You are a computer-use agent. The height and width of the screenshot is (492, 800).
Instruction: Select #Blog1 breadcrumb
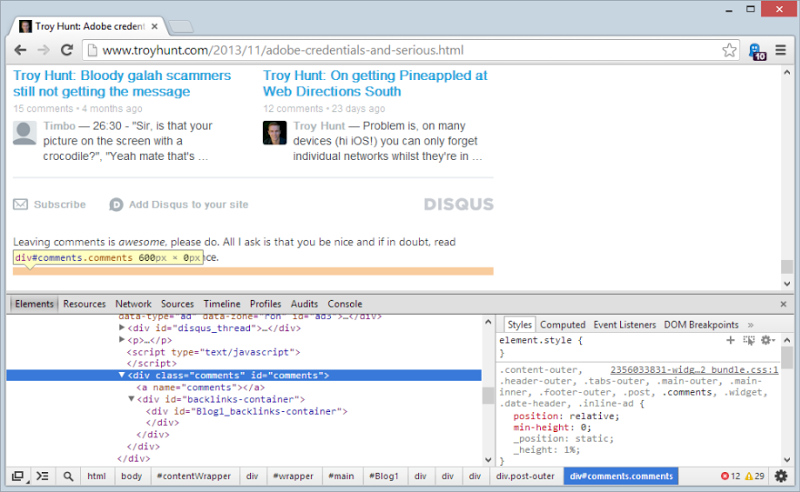click(384, 476)
